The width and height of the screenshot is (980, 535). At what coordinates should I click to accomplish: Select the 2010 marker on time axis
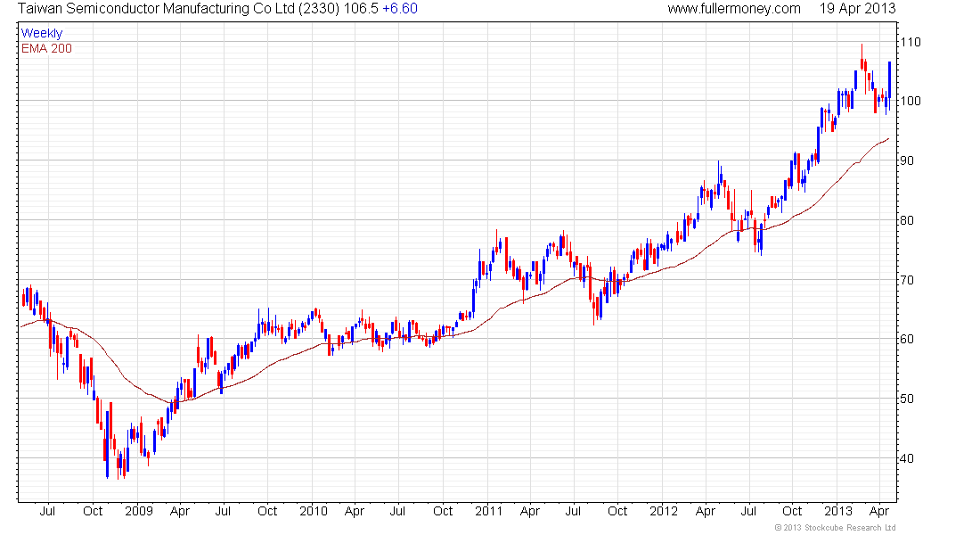313,512
